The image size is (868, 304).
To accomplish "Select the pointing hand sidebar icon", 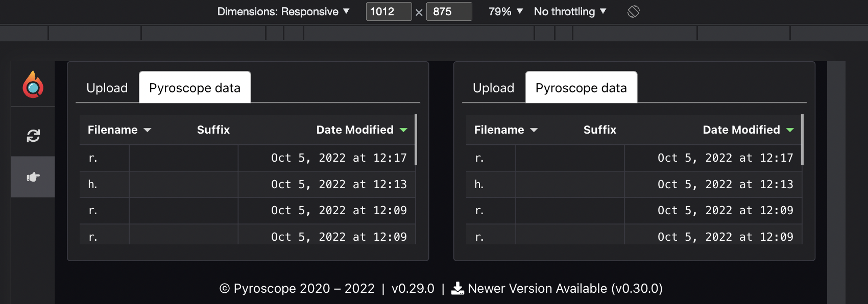I will [33, 177].
